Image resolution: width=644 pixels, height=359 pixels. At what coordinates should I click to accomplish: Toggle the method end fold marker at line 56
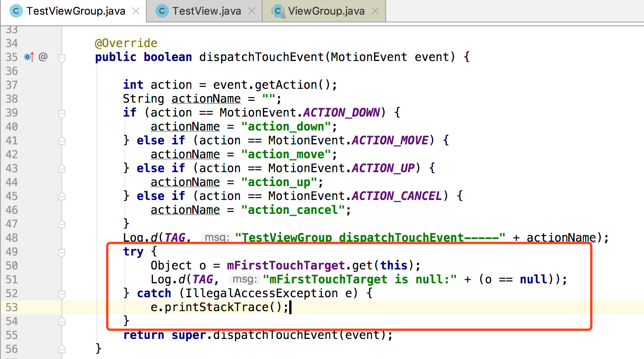(62, 349)
